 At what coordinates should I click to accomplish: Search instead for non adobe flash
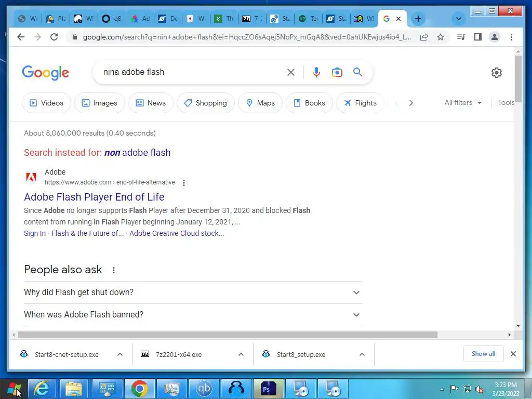(137, 153)
